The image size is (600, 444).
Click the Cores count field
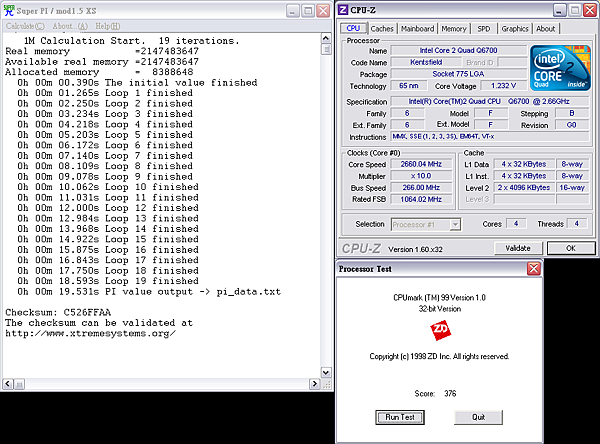click(516, 224)
